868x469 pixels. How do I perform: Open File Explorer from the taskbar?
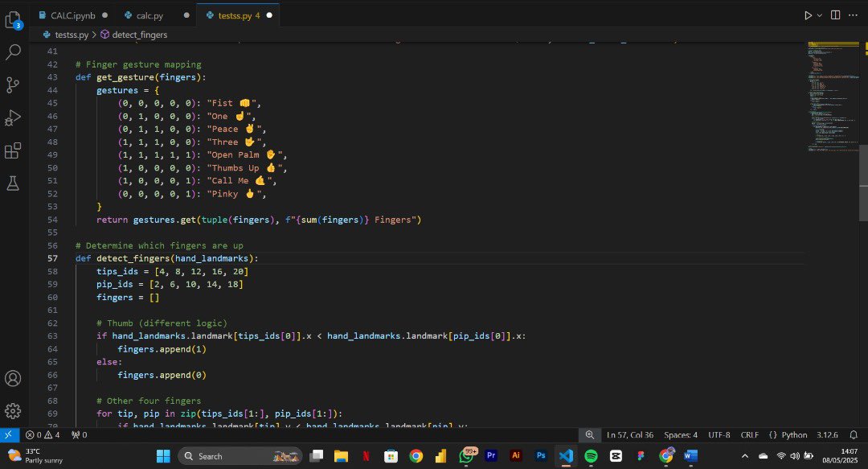pos(341,455)
